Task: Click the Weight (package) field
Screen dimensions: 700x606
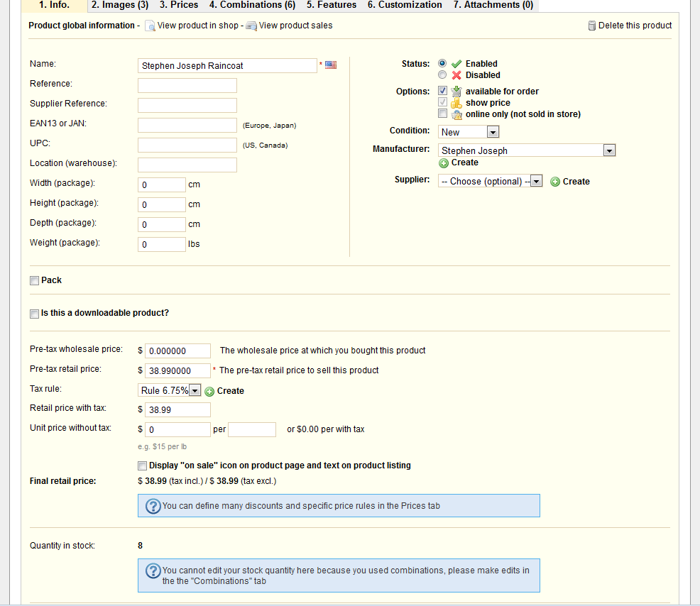Action: tap(162, 244)
